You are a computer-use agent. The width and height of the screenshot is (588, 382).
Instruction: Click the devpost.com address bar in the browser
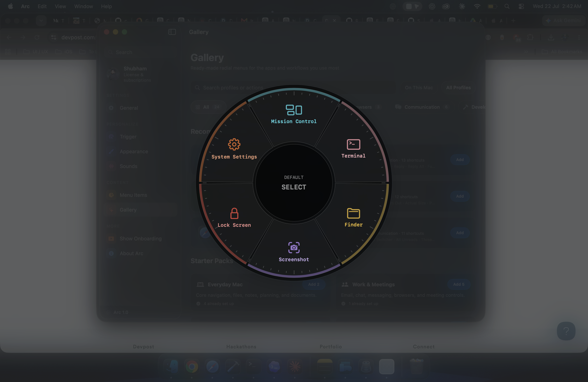click(78, 37)
